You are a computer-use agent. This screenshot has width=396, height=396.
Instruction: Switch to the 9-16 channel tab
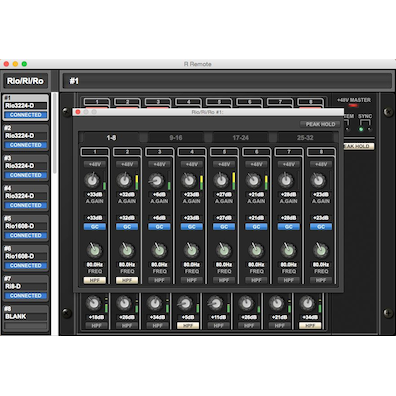(x=176, y=138)
